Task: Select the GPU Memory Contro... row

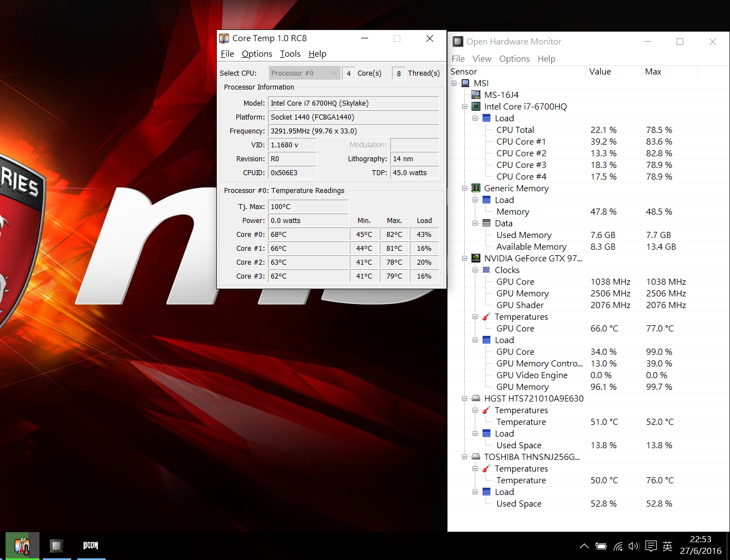Action: coord(589,364)
